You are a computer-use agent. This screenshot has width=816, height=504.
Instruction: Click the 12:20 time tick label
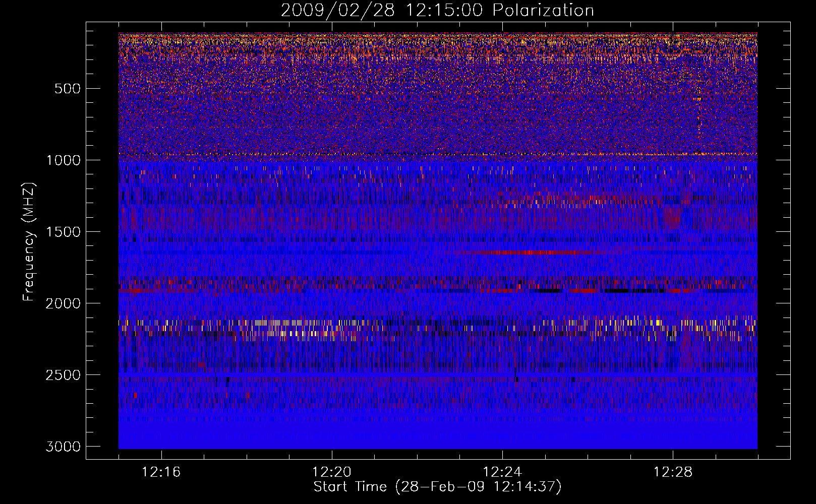click(331, 472)
